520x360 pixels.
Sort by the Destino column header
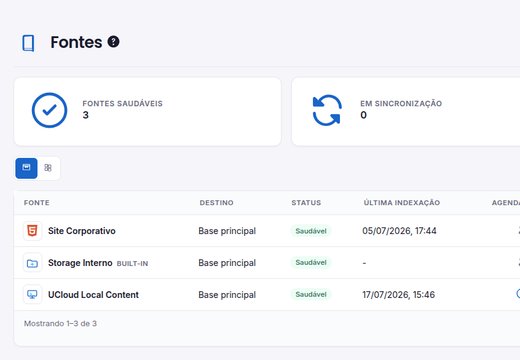pos(216,203)
